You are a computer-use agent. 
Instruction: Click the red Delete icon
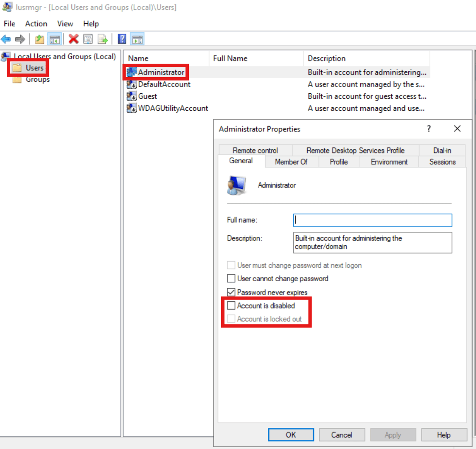[74, 39]
